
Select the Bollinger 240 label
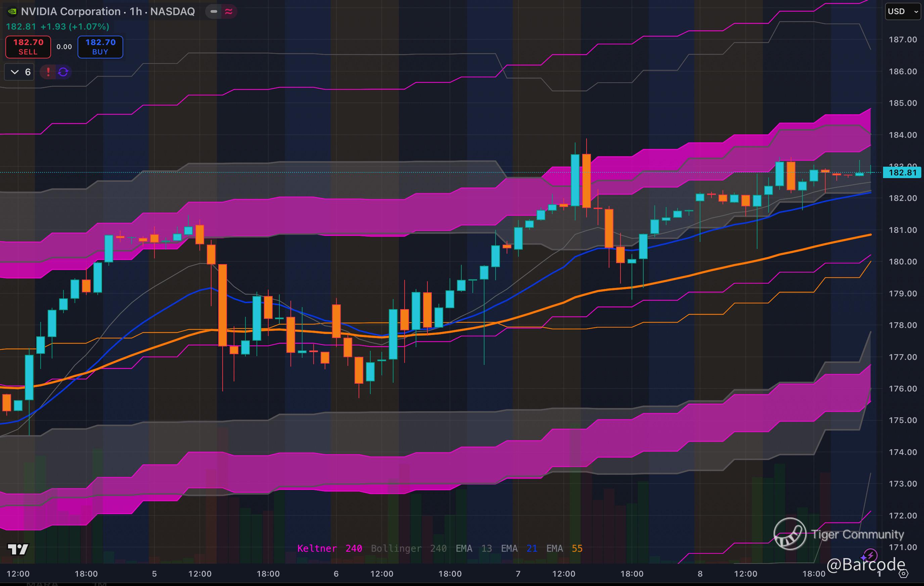coord(408,548)
